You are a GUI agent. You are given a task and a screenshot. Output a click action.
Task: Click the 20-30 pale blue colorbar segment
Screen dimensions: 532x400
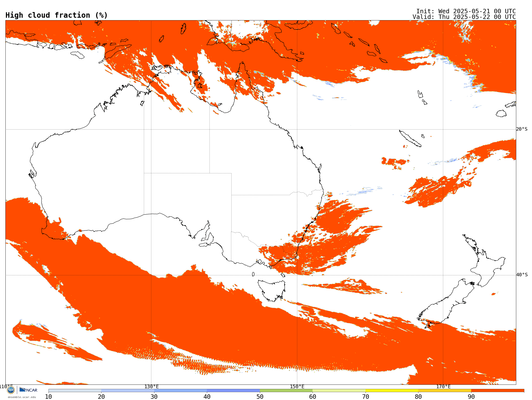[x=128, y=391]
